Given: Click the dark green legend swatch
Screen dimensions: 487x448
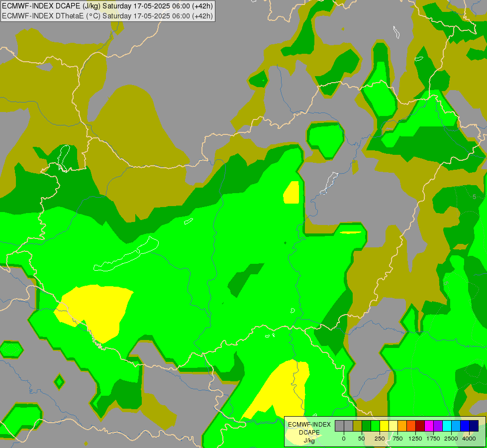Looking at the screenshot, I should [x=367, y=426].
